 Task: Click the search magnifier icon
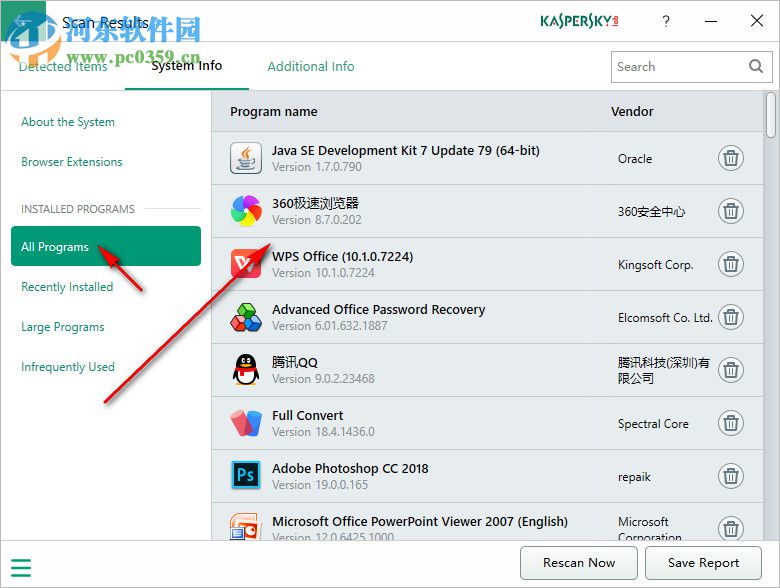coord(756,66)
